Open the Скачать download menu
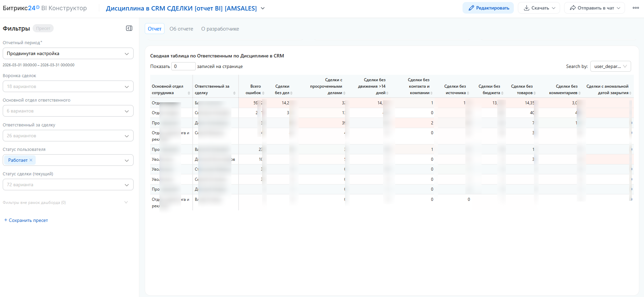 (x=539, y=8)
